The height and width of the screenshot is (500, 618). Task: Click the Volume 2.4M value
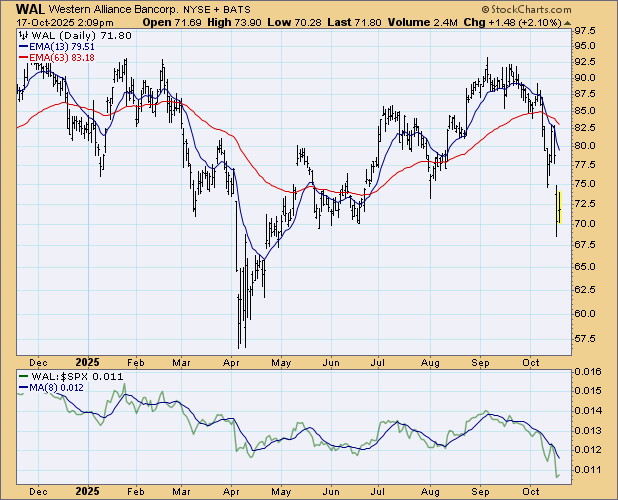(423, 22)
